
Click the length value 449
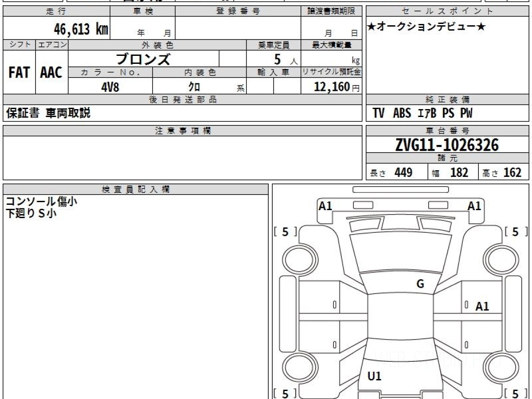pos(403,172)
